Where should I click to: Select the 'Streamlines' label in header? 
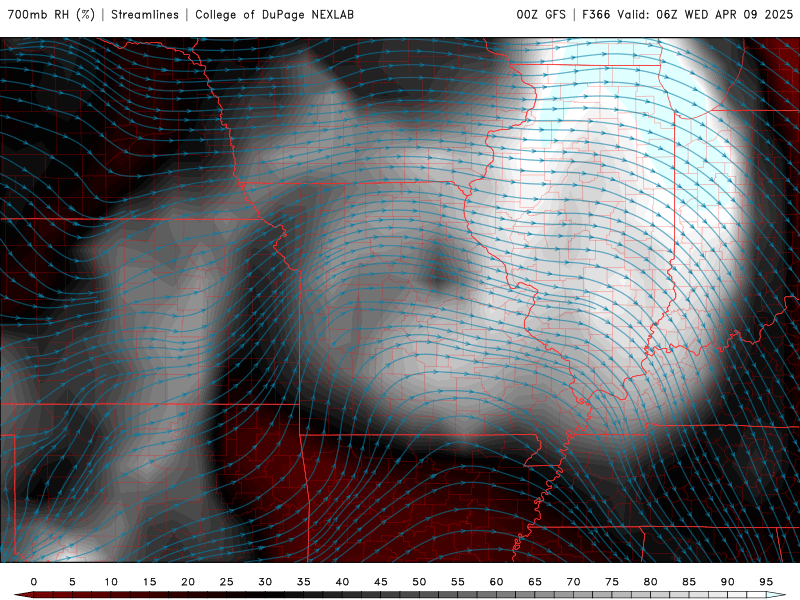(145, 14)
